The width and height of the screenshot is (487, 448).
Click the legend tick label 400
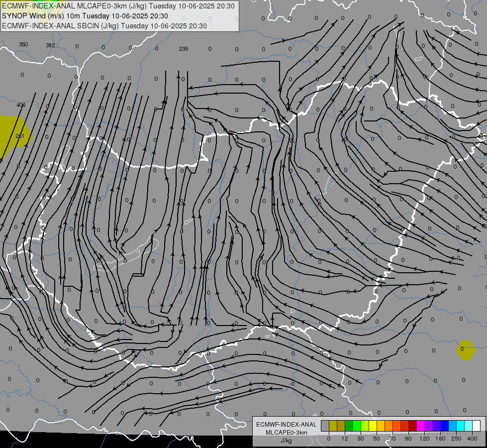[472, 439]
